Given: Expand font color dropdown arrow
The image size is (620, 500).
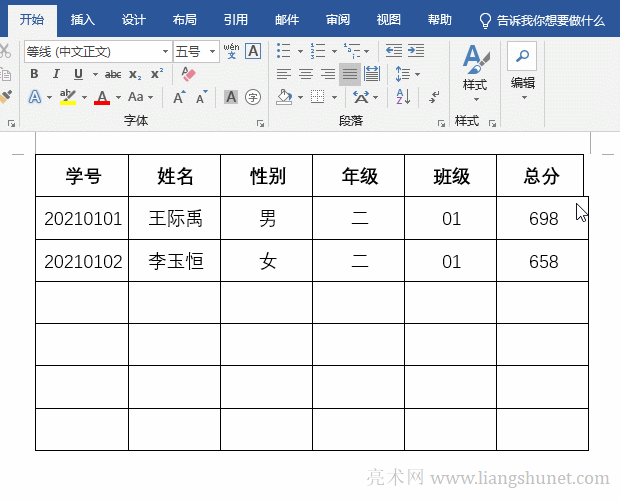Looking at the screenshot, I should pyautogui.click(x=118, y=97).
